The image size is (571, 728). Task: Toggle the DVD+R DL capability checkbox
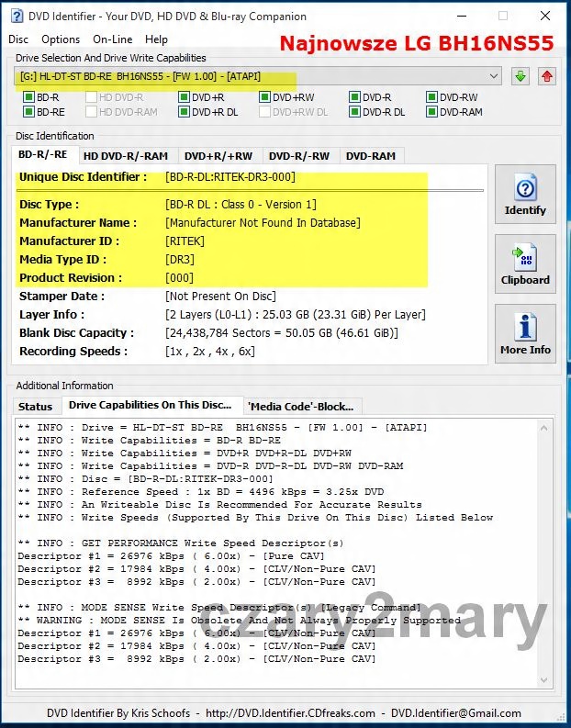pos(184,112)
